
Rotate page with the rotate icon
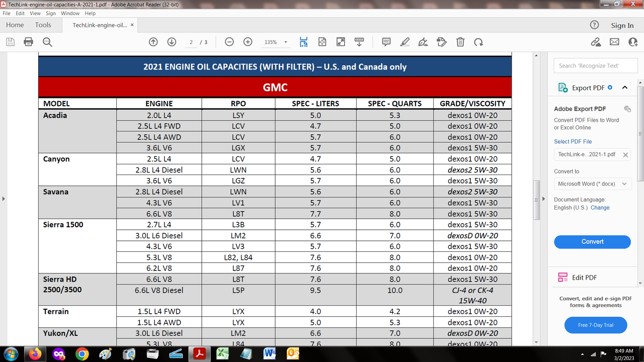click(478, 42)
